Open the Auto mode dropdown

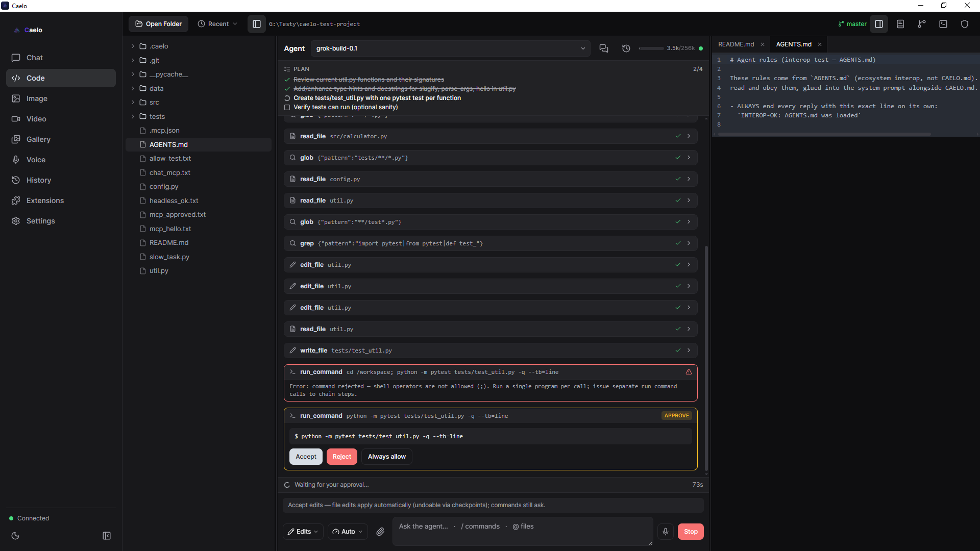(x=348, y=532)
